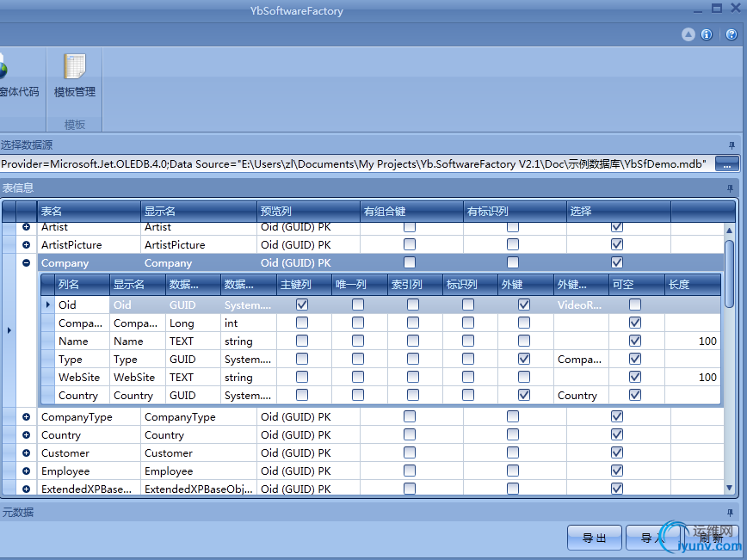The height and width of the screenshot is (560, 747).
Task: Sort by the 表名 column header
Action: tap(88, 211)
